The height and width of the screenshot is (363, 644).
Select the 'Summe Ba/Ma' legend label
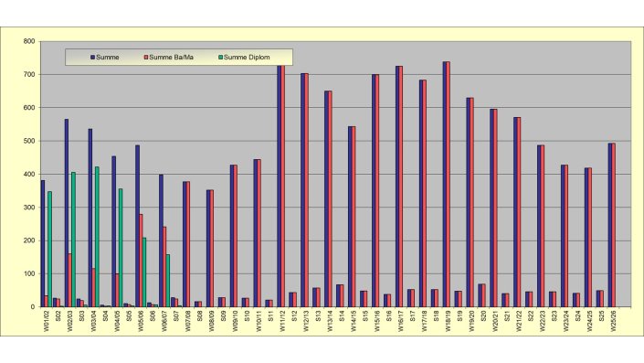tap(171, 58)
